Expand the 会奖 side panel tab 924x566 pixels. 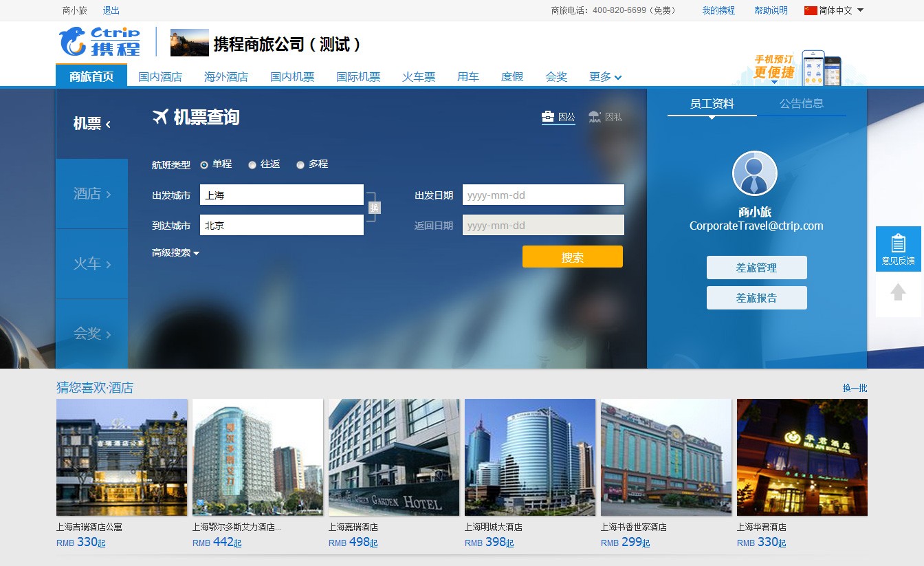pyautogui.click(x=92, y=334)
